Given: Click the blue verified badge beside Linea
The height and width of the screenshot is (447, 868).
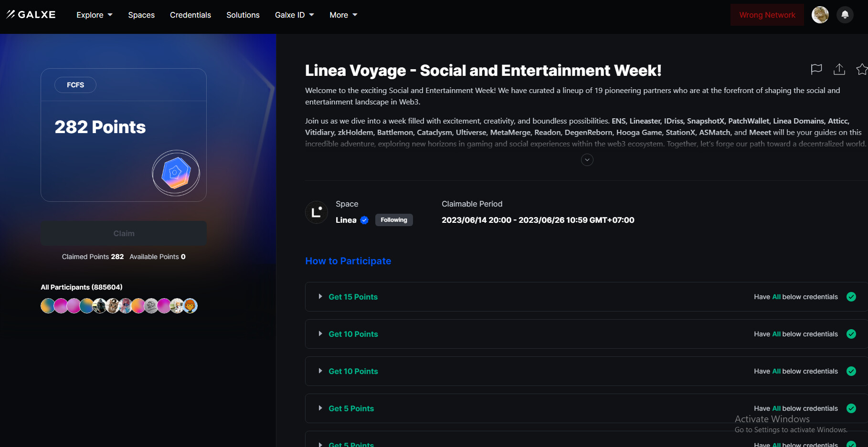Looking at the screenshot, I should tap(364, 220).
